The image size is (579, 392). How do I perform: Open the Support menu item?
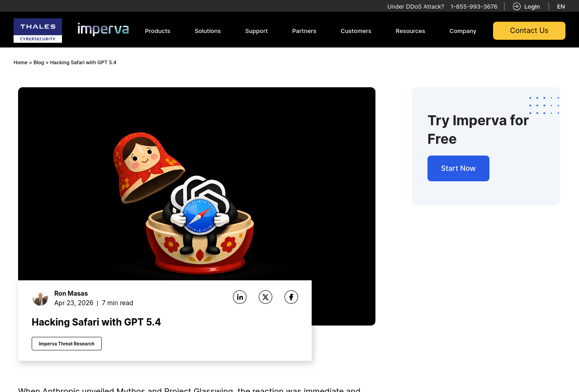click(256, 31)
